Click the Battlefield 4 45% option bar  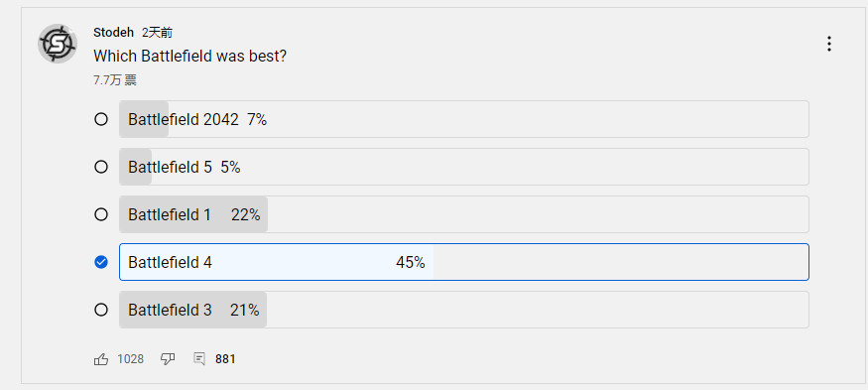click(464, 262)
